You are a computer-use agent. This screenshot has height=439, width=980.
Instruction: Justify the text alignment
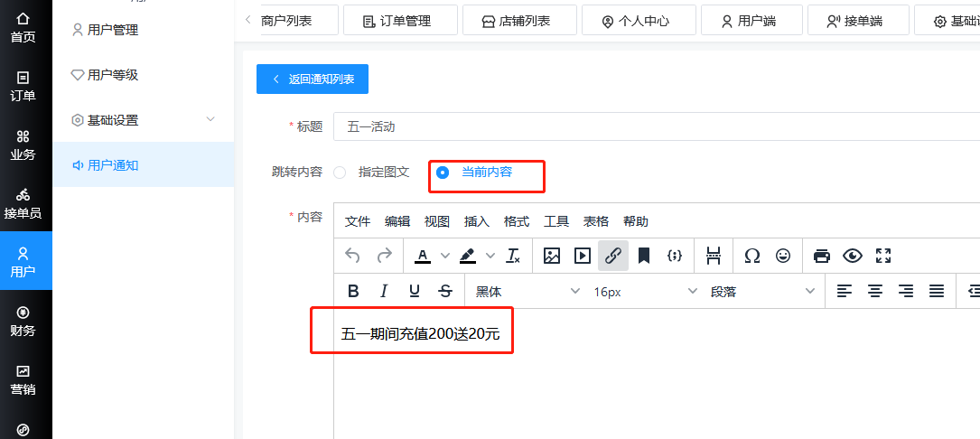pos(937,291)
